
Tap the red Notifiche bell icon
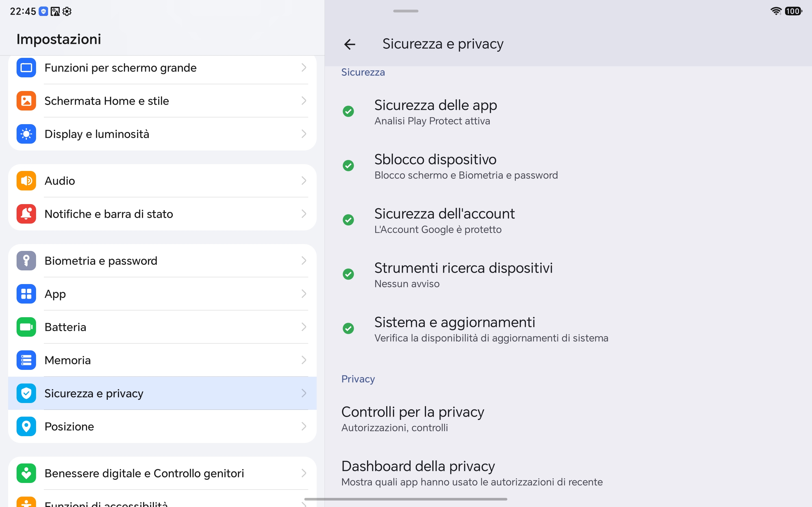(26, 214)
